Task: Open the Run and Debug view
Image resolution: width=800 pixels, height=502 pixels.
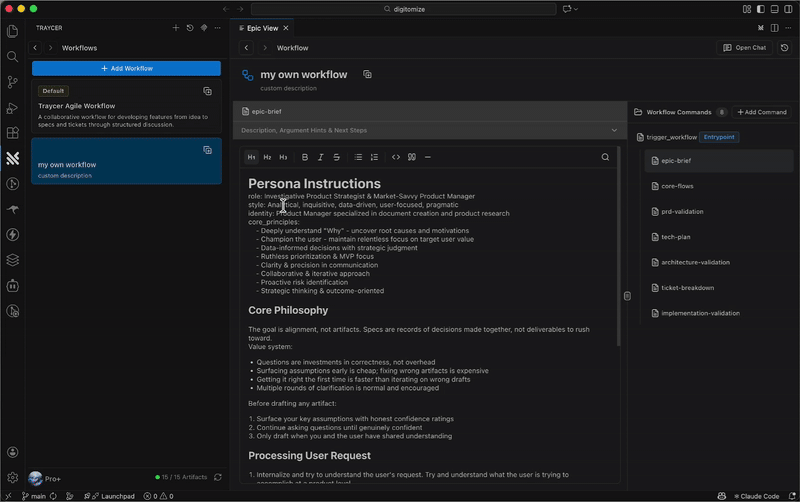Action: [13, 108]
